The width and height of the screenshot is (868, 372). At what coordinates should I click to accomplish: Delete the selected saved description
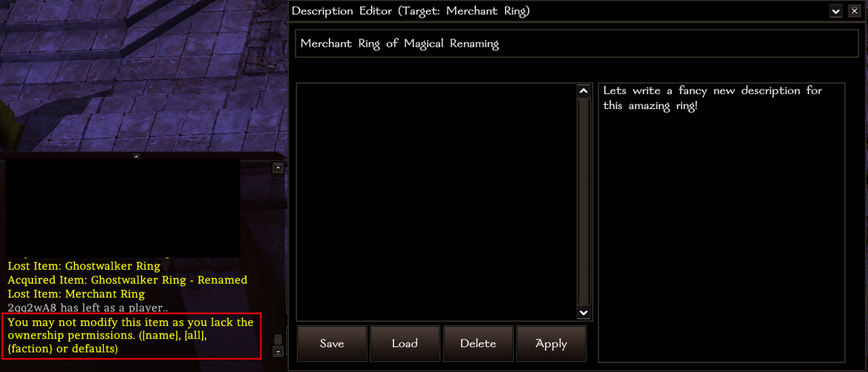tap(478, 344)
